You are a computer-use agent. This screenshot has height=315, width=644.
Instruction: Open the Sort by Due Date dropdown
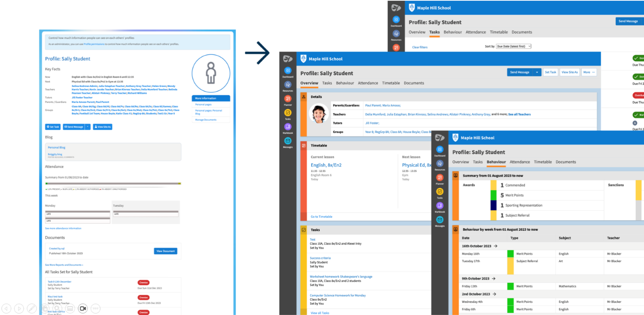click(514, 46)
